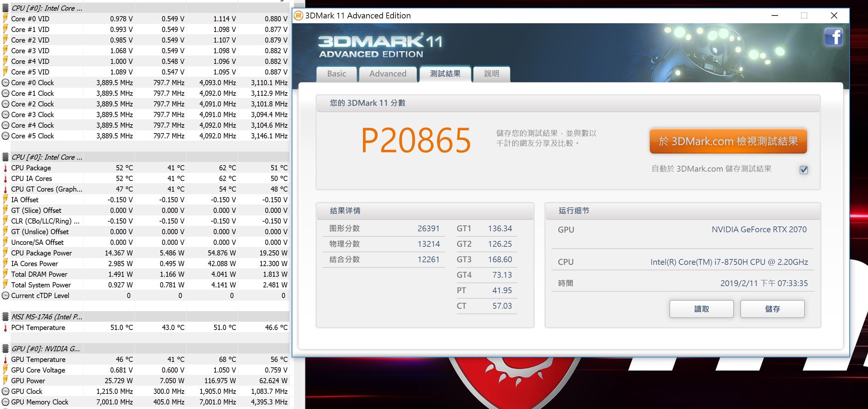Minimize the 3DMark 11 window
This screenshot has width=868, height=409.
(x=775, y=15)
